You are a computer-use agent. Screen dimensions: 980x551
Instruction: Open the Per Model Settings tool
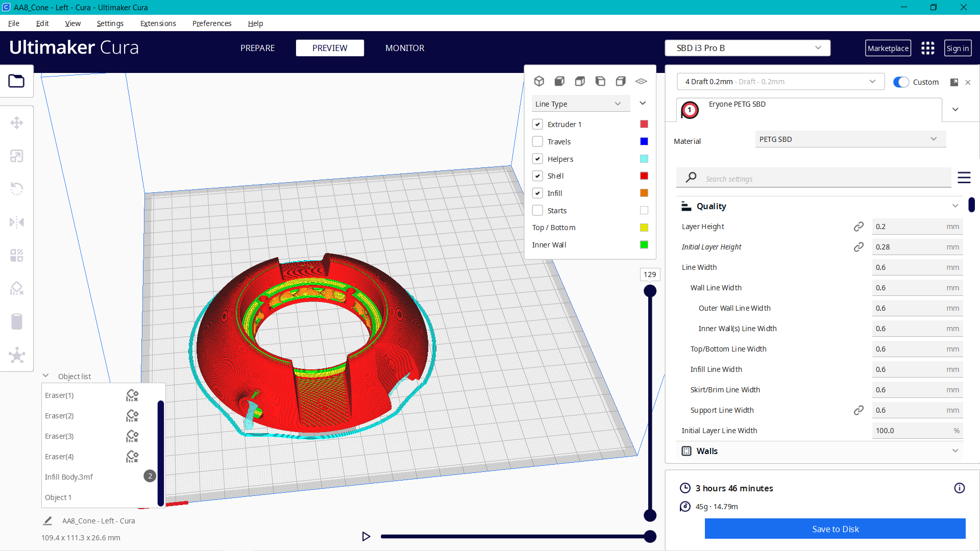pyautogui.click(x=17, y=255)
